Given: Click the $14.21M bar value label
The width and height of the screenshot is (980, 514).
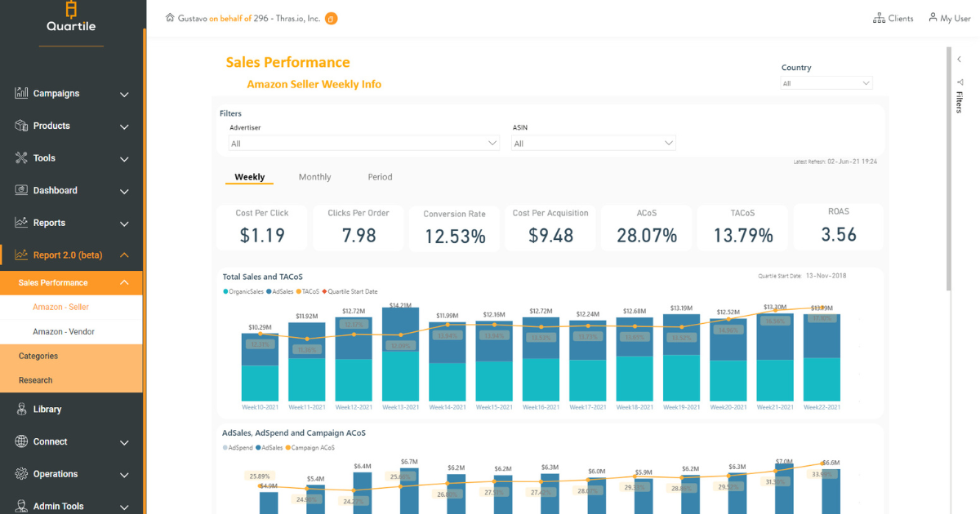Looking at the screenshot, I should point(400,305).
